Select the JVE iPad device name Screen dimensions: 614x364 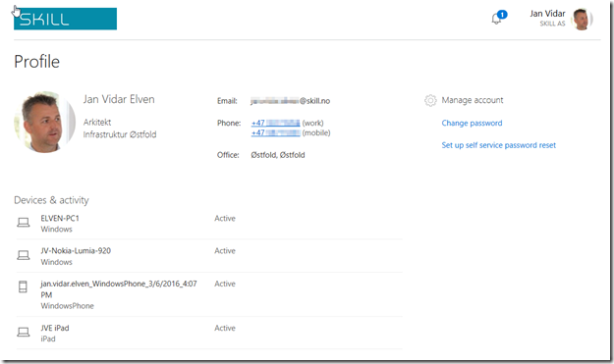tap(55, 328)
